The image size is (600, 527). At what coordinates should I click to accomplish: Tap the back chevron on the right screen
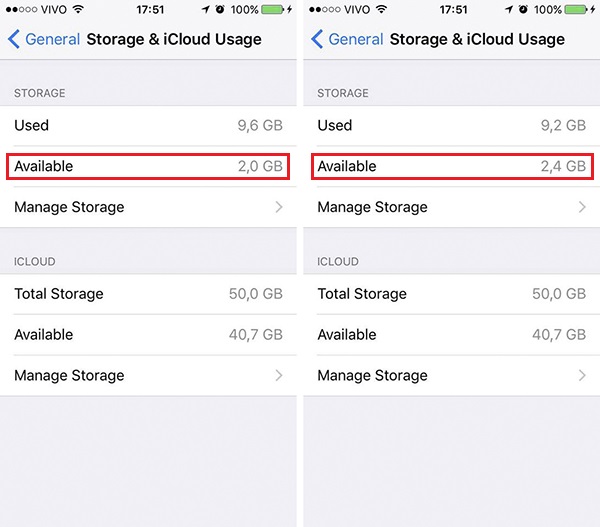click(317, 39)
